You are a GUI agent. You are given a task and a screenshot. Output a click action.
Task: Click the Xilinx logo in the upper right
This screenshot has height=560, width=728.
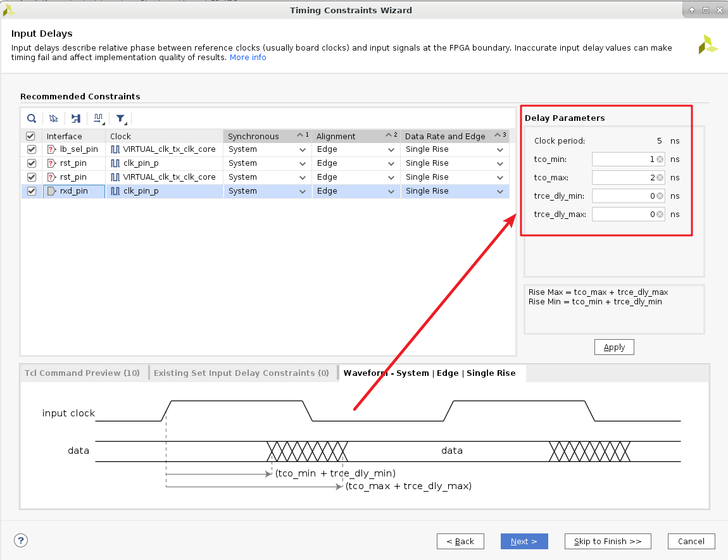click(708, 44)
